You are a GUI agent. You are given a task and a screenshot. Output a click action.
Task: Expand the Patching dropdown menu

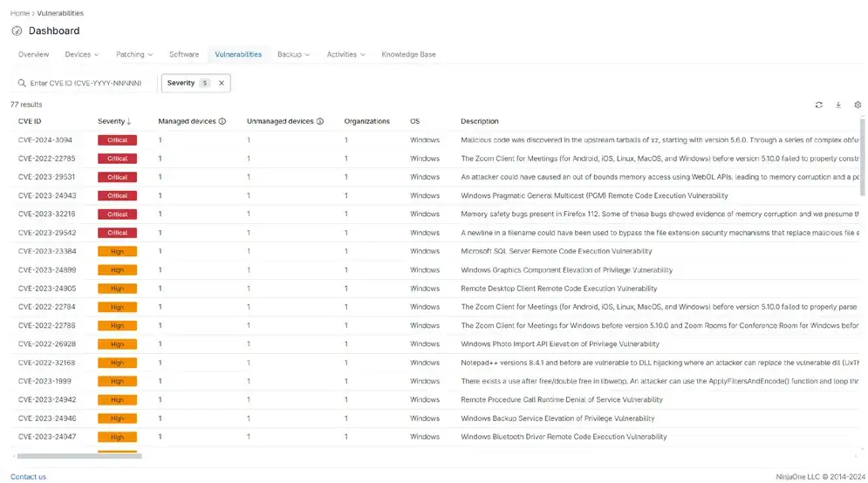pyautogui.click(x=134, y=54)
